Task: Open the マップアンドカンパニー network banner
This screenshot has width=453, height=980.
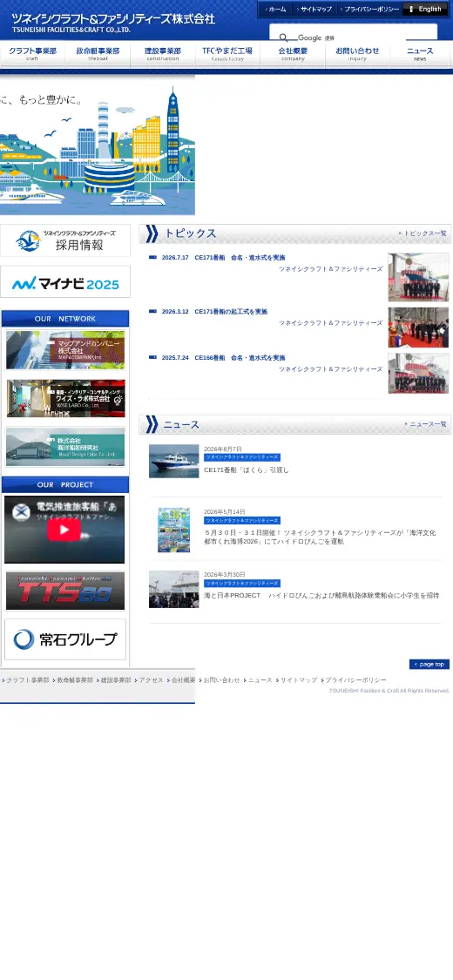Action: pyautogui.click(x=65, y=350)
